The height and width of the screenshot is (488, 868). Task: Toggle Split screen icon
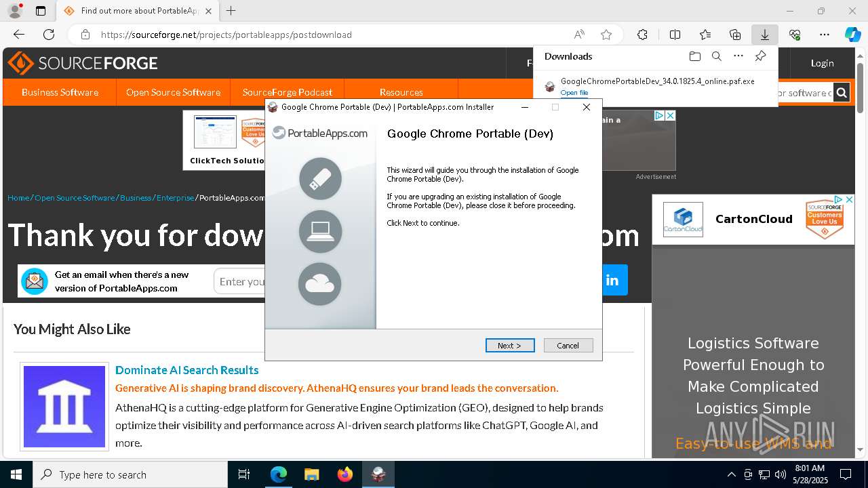tap(675, 35)
